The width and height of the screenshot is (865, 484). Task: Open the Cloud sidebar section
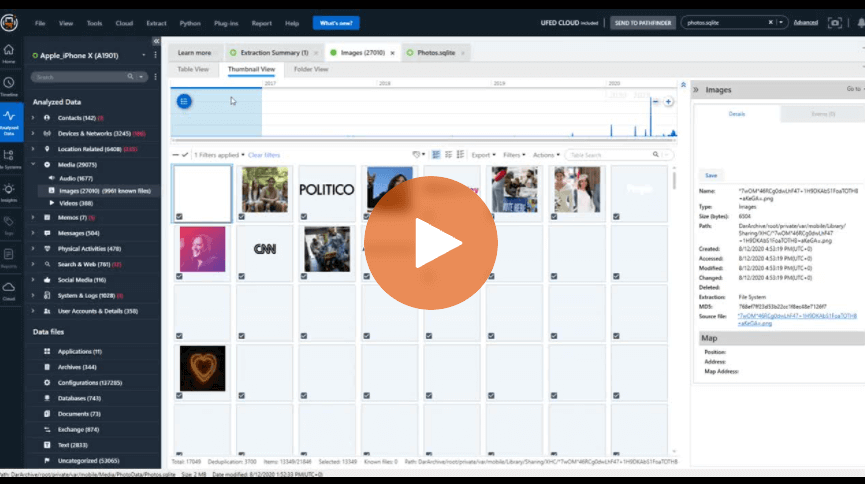(x=9, y=291)
